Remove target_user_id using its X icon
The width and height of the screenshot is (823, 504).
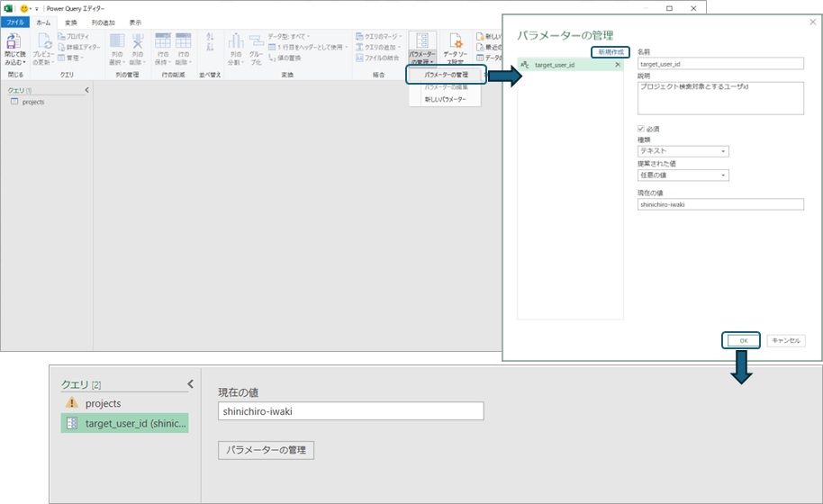[x=617, y=66]
